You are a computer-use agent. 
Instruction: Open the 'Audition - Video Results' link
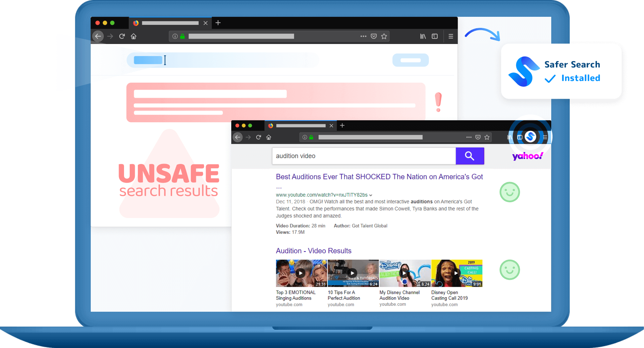pos(314,251)
